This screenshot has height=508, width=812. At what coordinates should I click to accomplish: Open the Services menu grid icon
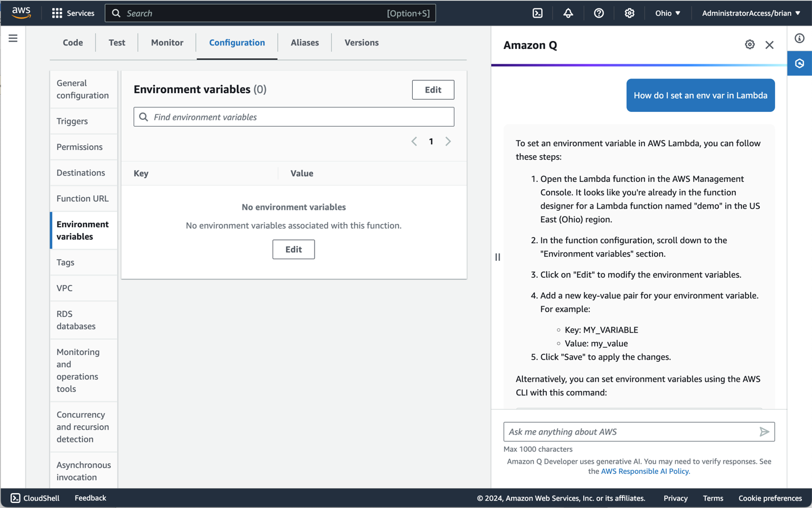[x=56, y=13]
